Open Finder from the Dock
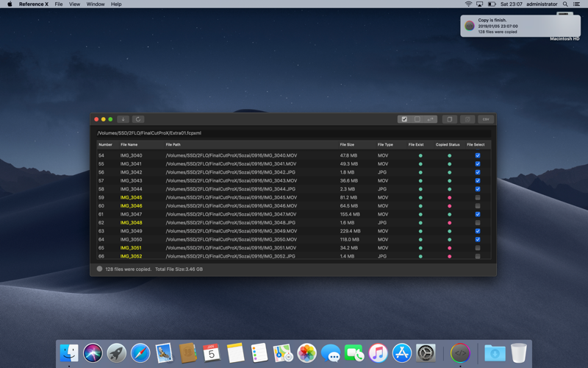The width and height of the screenshot is (588, 368). [x=69, y=353]
